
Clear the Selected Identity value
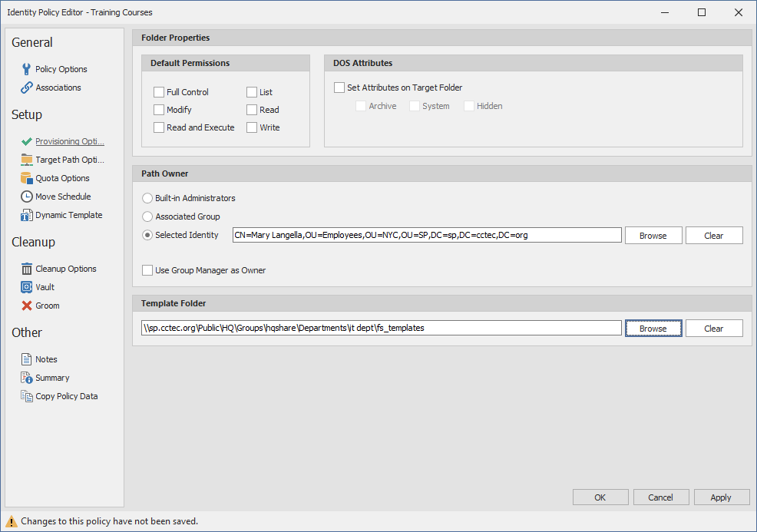pos(713,235)
